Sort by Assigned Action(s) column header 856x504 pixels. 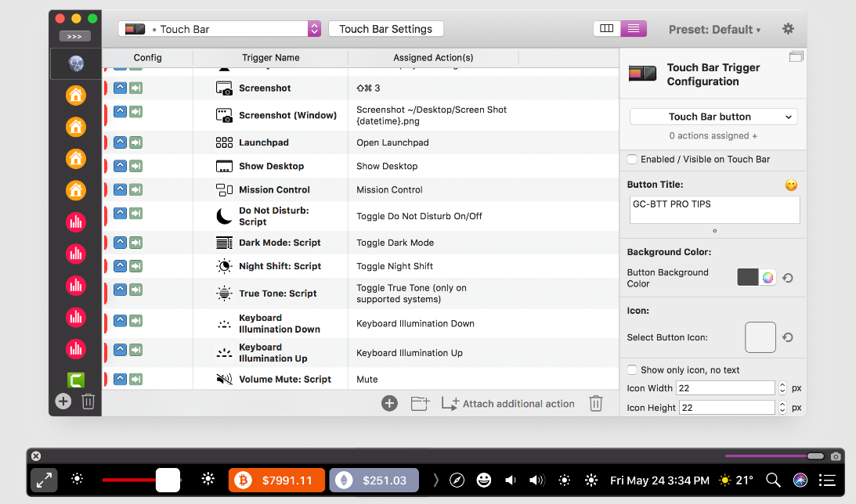click(x=433, y=57)
